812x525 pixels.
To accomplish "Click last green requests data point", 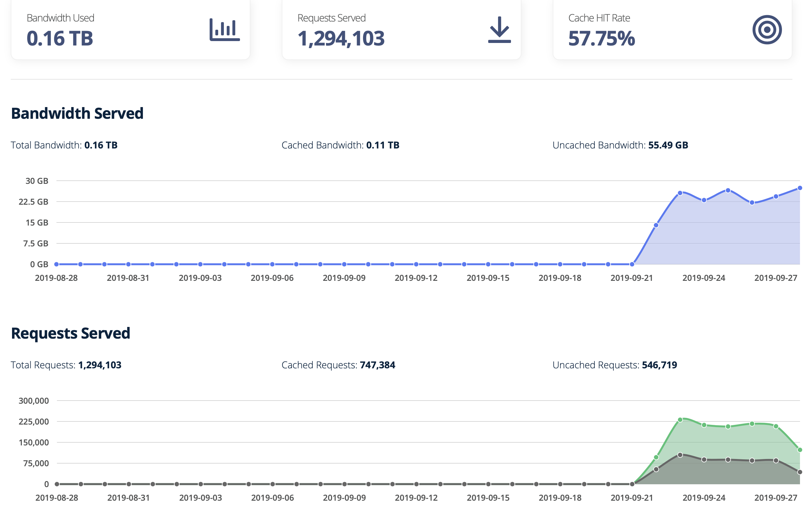I will coord(799,450).
